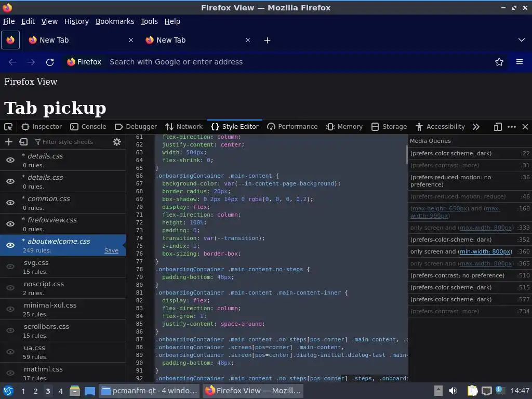Open Firefox View pinned tab button

pyautogui.click(x=10, y=40)
